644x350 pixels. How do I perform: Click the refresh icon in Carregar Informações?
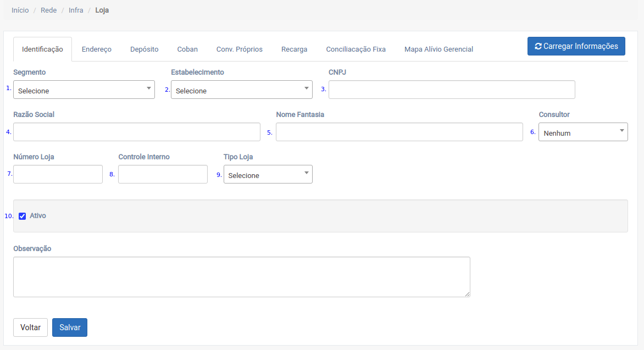pos(538,47)
